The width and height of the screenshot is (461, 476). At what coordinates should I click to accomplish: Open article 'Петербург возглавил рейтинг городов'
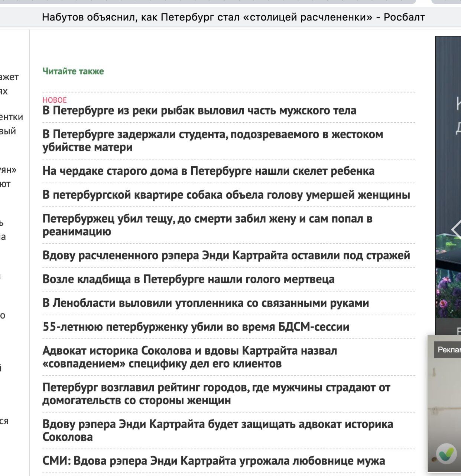(x=216, y=394)
